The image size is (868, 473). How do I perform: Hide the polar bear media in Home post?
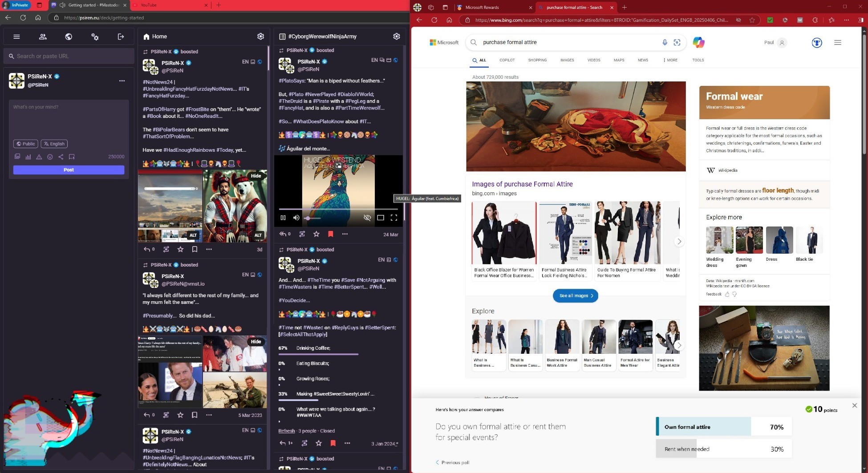256,176
